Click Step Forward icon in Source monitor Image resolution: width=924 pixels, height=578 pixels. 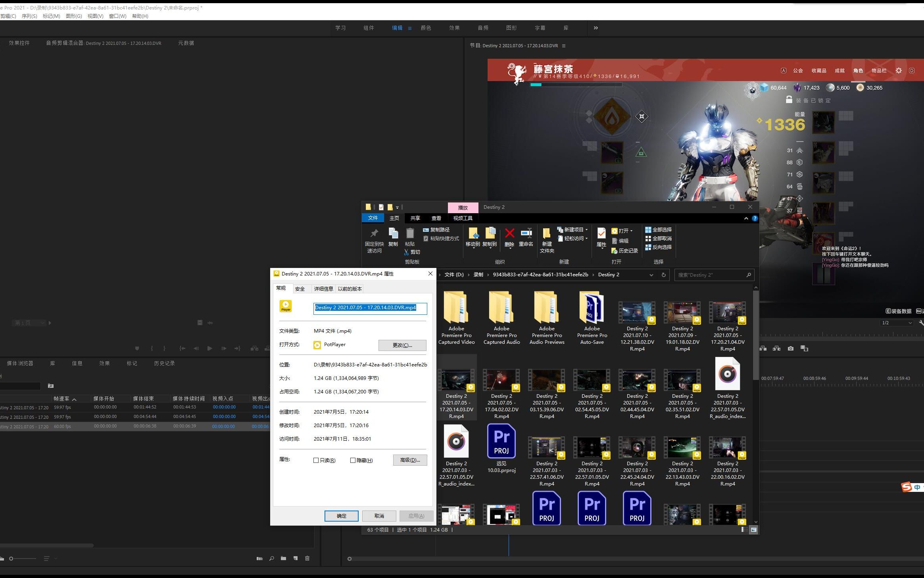coord(224,349)
